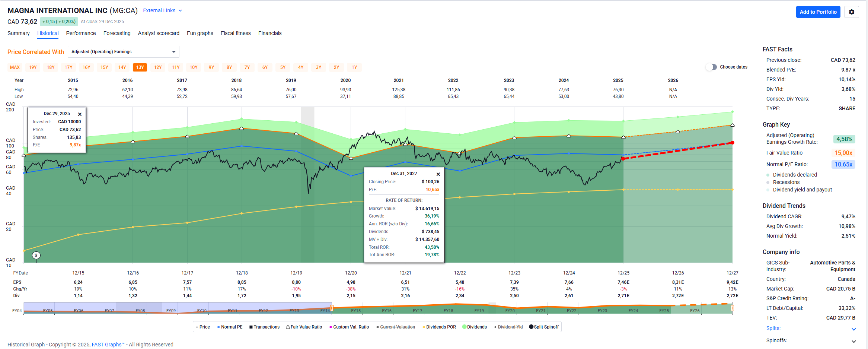Toggle the Fair Value Ratio legend triangle
The image size is (868, 349).
288,327
